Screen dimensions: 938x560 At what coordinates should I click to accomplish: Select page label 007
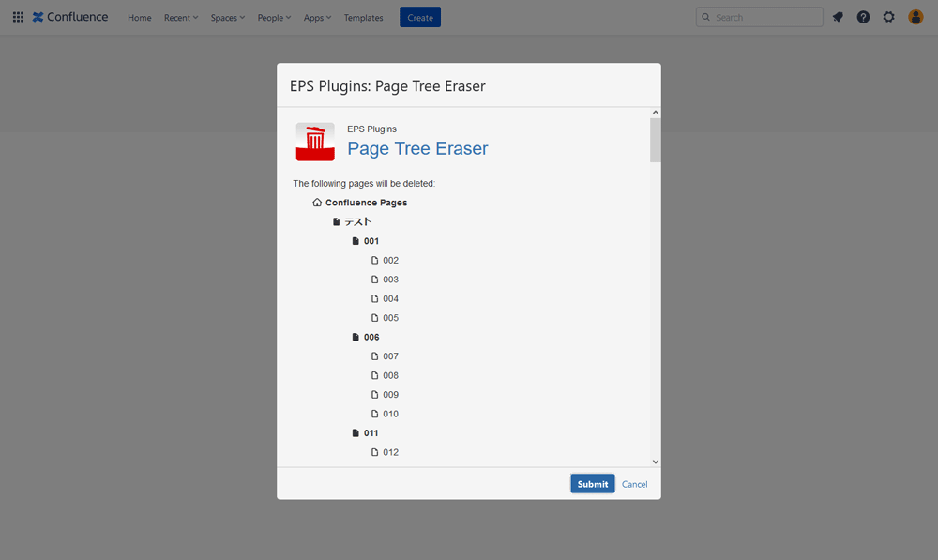pos(390,356)
